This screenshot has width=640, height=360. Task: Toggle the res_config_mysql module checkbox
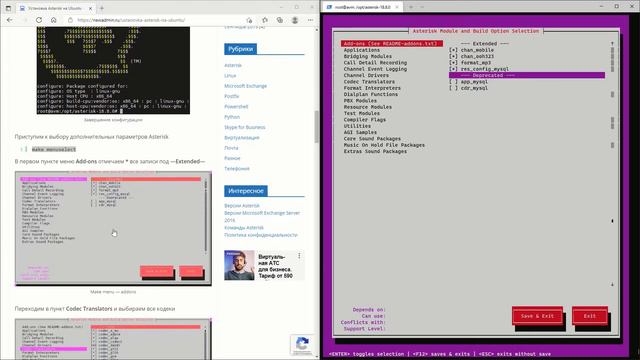453,69
